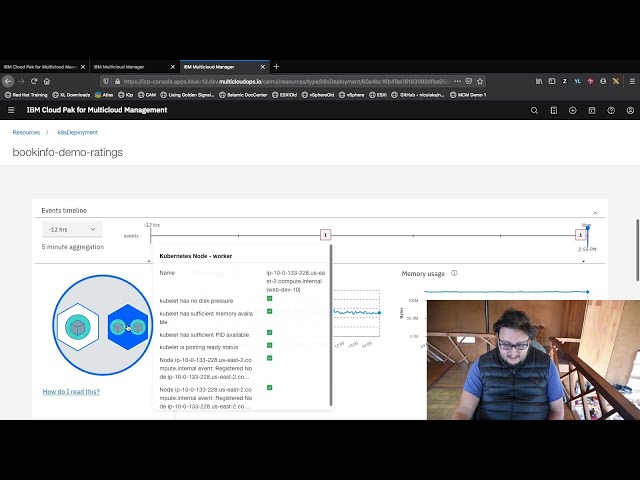Open the -12 hrs time range dropdown

tap(72, 229)
